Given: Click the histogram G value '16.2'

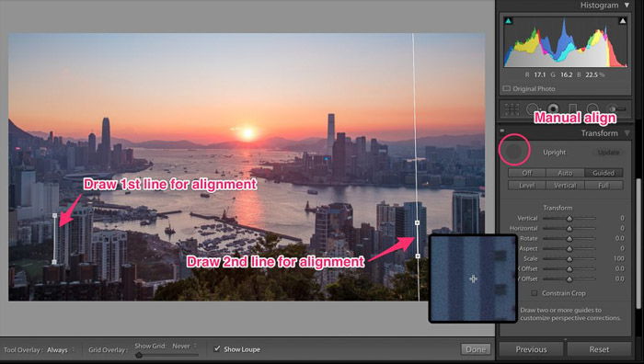Looking at the screenshot, I should click(x=566, y=74).
